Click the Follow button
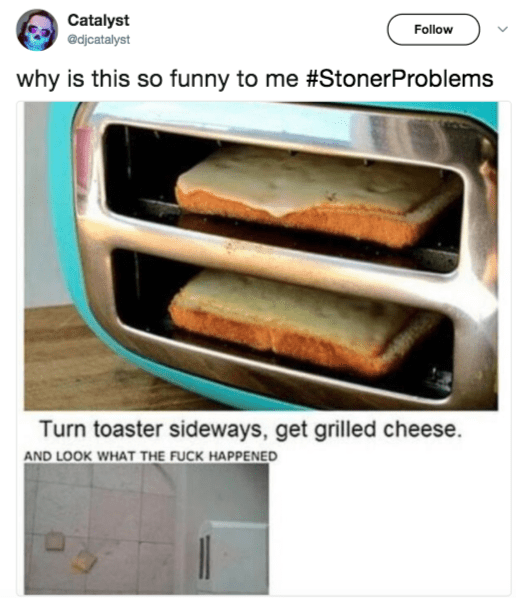Screen dimensions: 516x598 click(x=433, y=29)
